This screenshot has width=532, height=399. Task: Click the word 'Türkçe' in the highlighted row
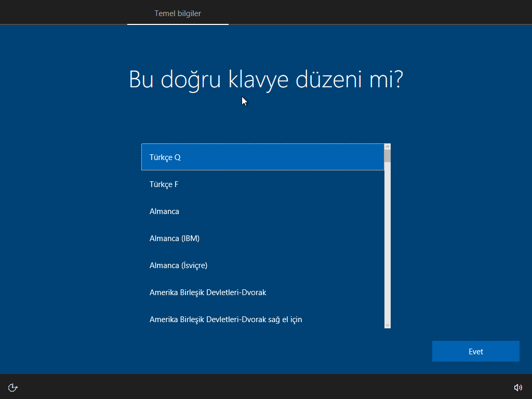click(x=161, y=157)
